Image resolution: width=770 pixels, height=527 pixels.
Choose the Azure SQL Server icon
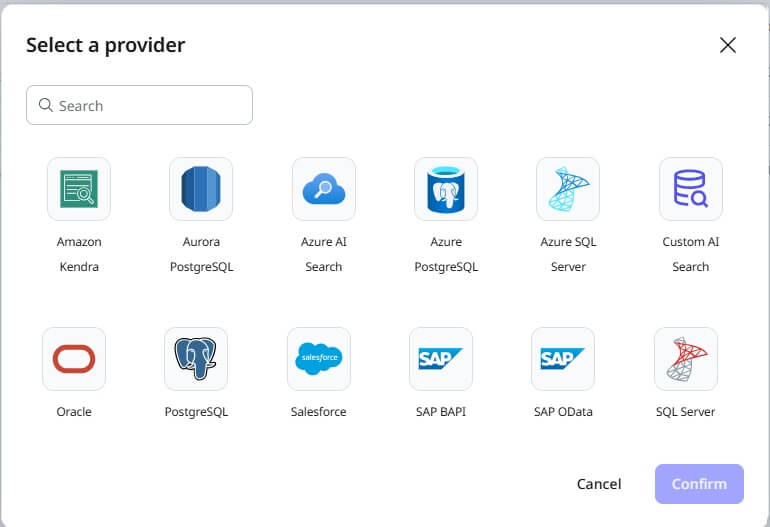click(568, 189)
